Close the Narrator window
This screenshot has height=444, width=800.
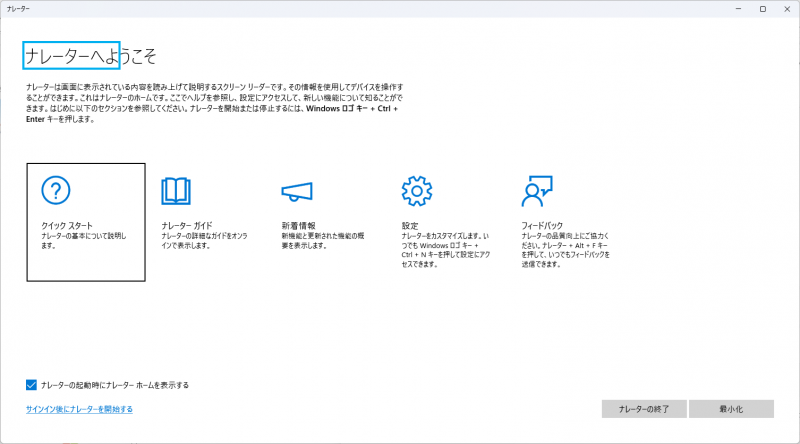pyautogui.click(x=787, y=8)
